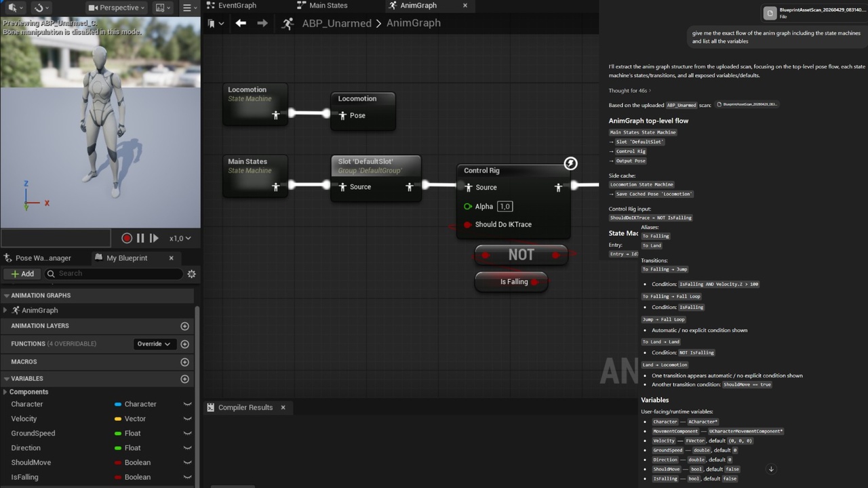Select the AnimGraph tab
Viewport: 868px width, 488px height.
click(418, 5)
